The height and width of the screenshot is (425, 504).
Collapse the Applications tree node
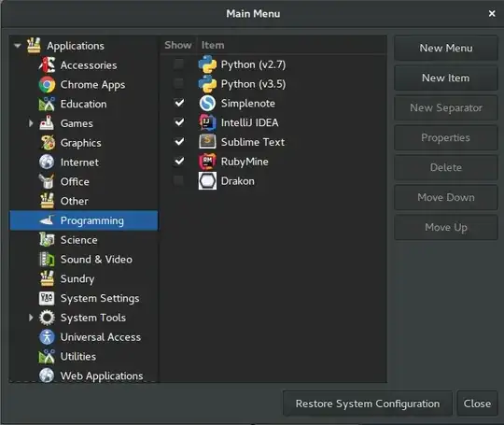18,46
